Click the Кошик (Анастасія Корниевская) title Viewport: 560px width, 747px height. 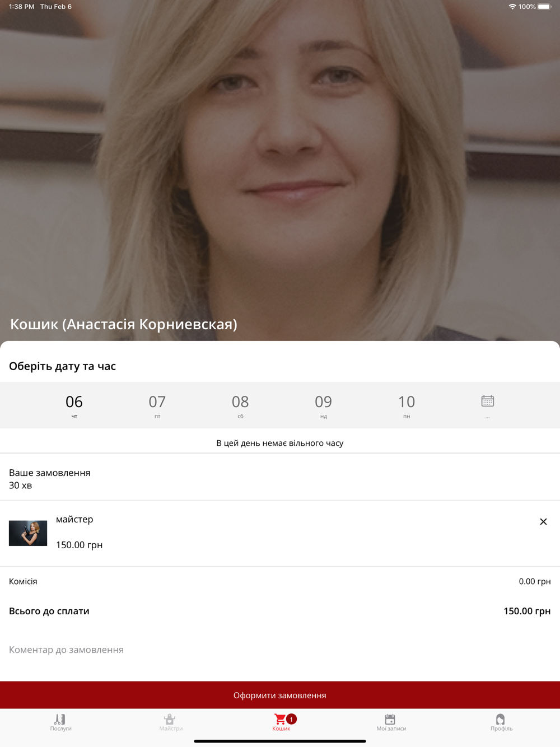pos(124,324)
